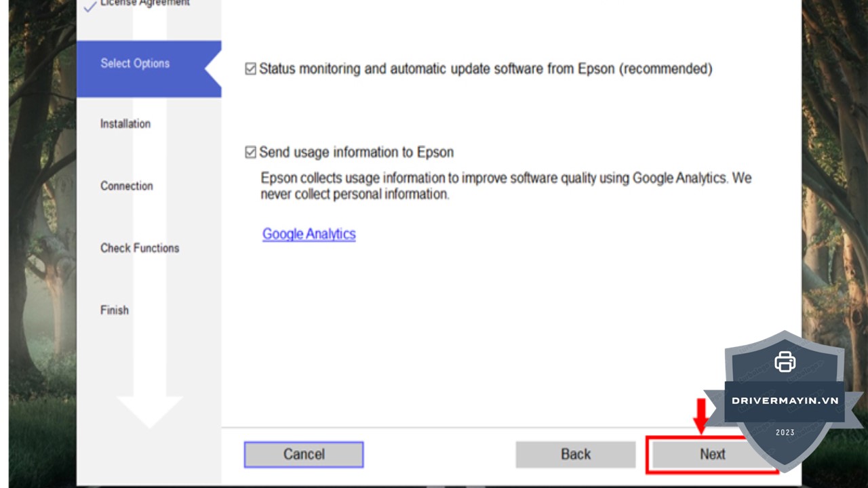
Task: Select the highlighted Select Options step
Action: (x=135, y=64)
